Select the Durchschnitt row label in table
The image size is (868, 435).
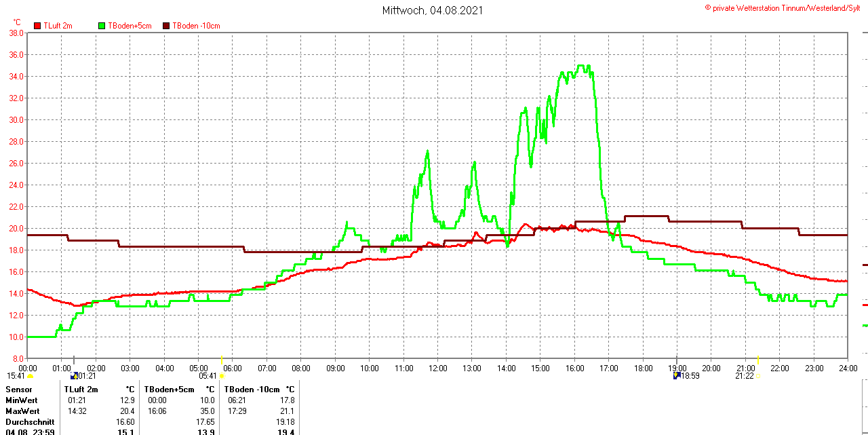30,422
